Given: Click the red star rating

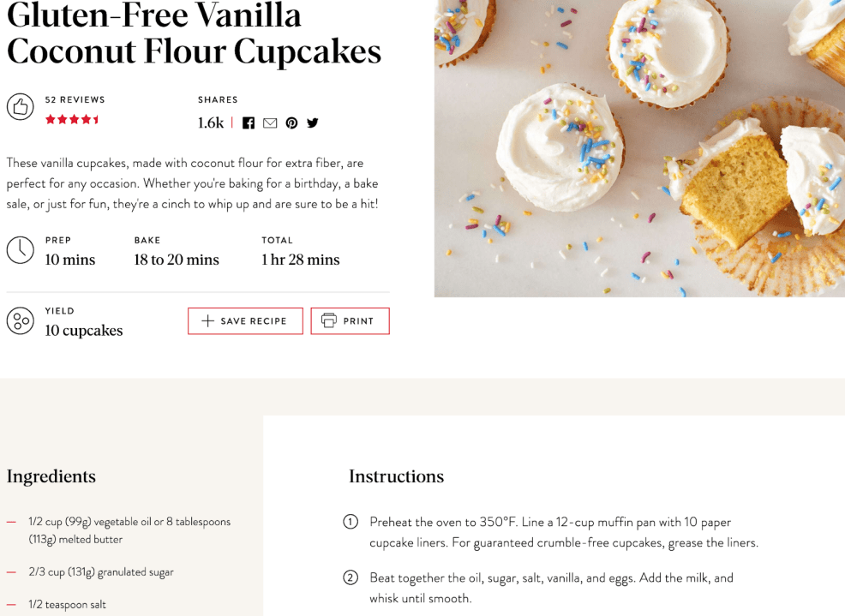Looking at the screenshot, I should [x=72, y=120].
